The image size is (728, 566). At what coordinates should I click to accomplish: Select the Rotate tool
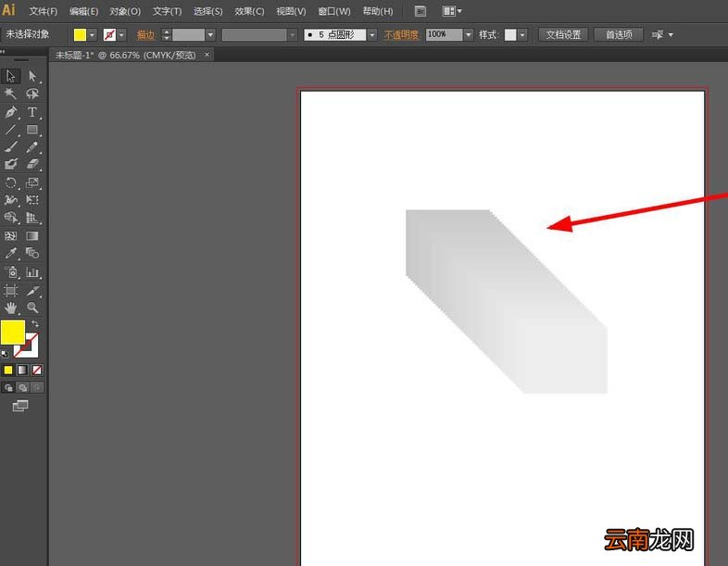(11, 182)
